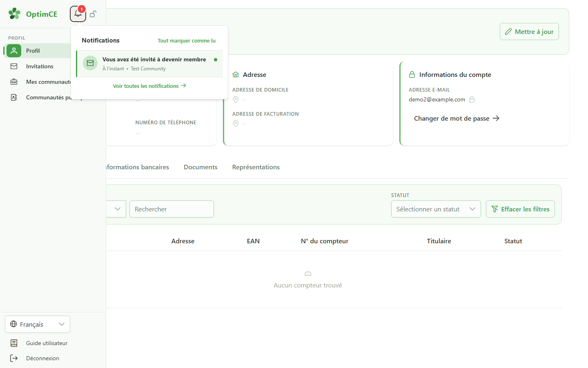The width and height of the screenshot is (588, 368).
Task: Click the pencil icon in Mettre à jour
Action: pos(508,31)
